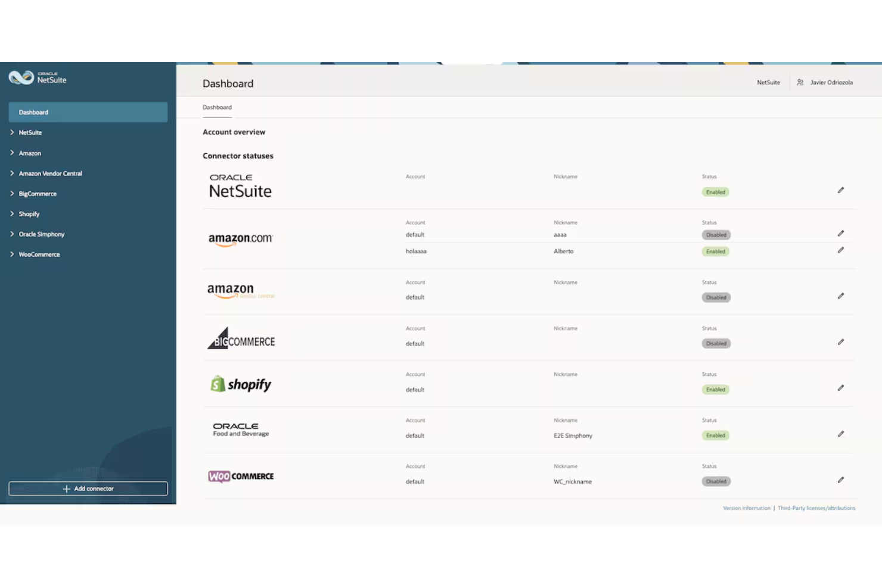This screenshot has height=588, width=882.
Task: Click the Version information link
Action: tap(746, 508)
